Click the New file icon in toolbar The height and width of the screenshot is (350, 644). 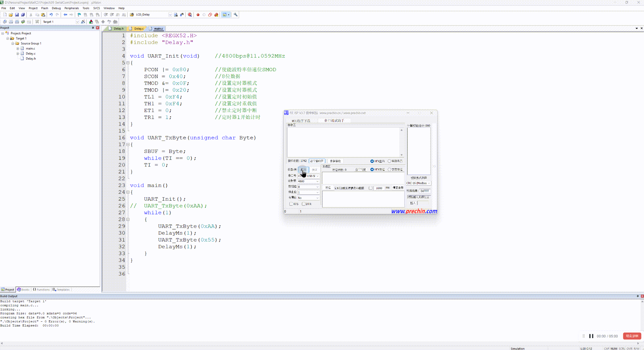tap(5, 15)
